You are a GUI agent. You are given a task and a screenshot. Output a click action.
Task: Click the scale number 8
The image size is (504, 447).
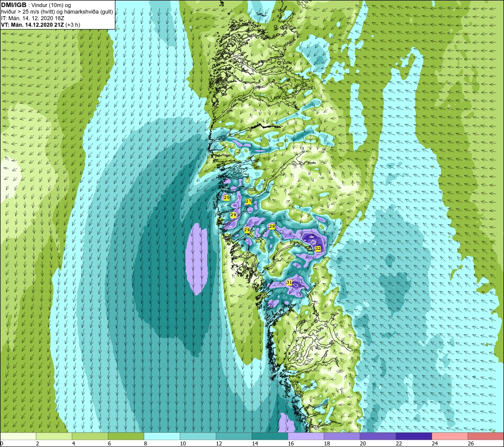pyautogui.click(x=146, y=443)
